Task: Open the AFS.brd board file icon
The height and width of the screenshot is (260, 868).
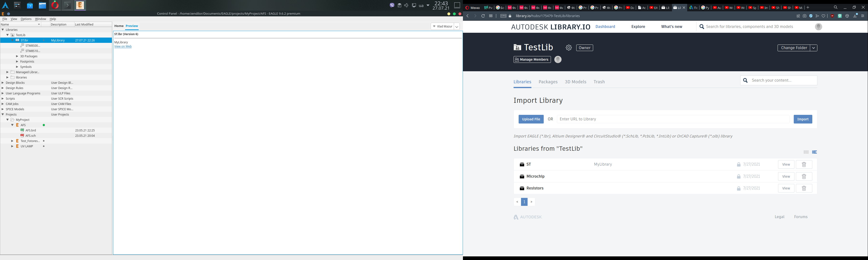Action: pyautogui.click(x=22, y=130)
